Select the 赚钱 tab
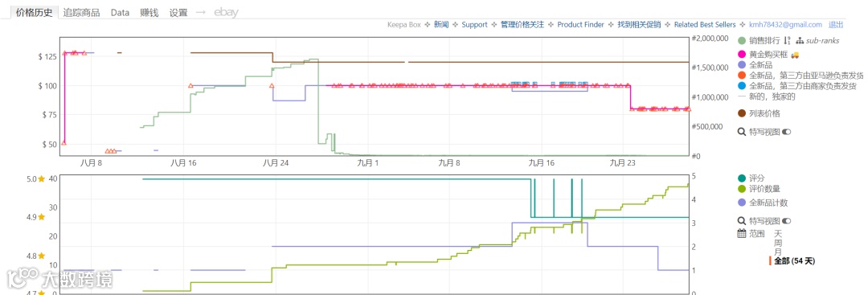This screenshot has height=295, width=868. click(x=149, y=13)
